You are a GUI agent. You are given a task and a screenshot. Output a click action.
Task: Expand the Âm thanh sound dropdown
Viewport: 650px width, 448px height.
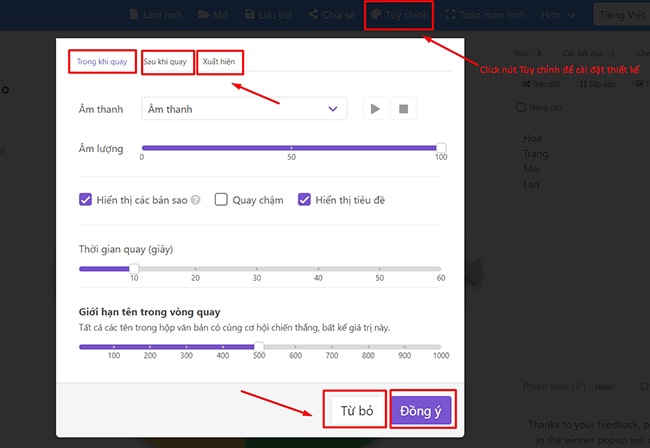(241, 109)
